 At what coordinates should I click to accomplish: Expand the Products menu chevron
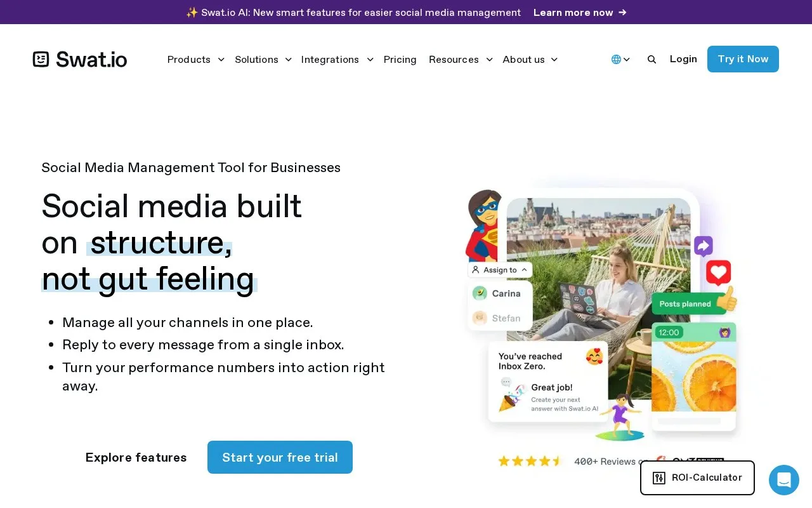coord(221,60)
